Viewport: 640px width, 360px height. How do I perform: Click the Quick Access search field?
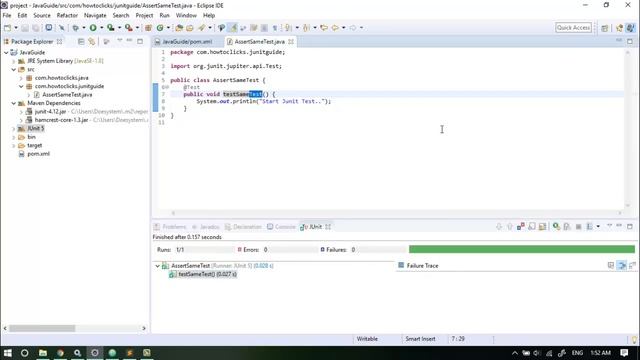click(x=573, y=28)
